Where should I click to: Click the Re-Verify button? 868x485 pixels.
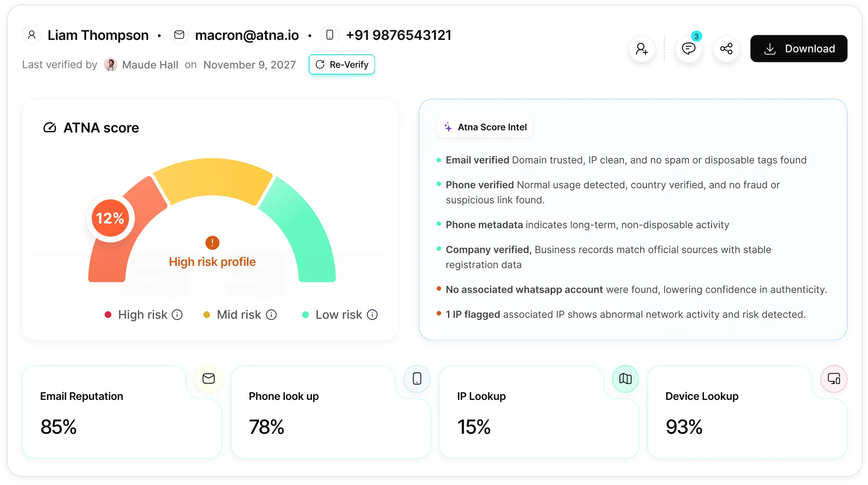(342, 64)
